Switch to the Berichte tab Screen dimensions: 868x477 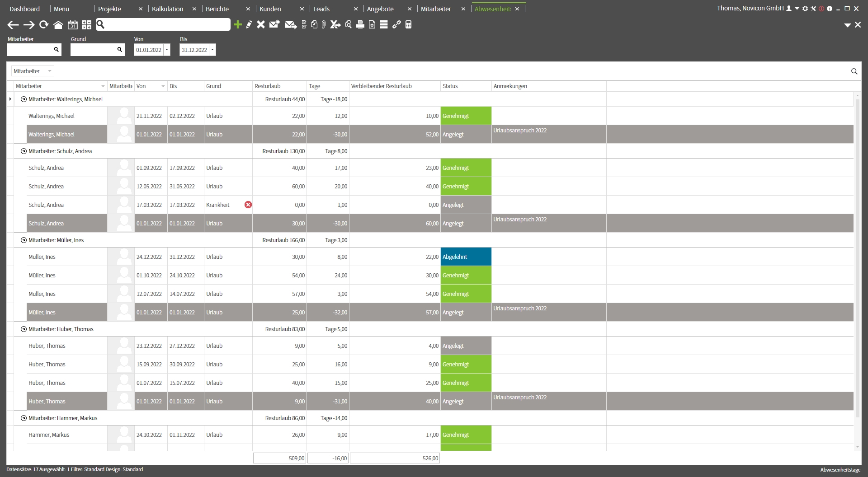(x=217, y=9)
